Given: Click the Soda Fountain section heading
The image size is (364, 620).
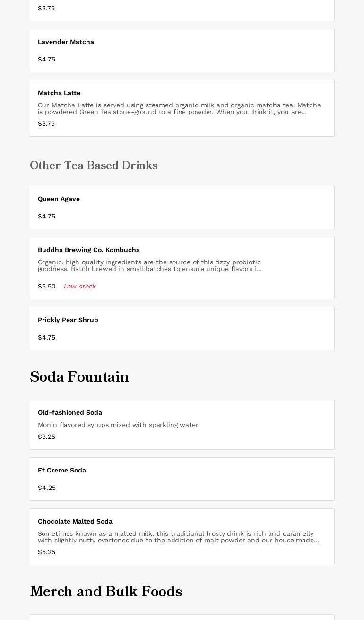Looking at the screenshot, I should 79,377.
